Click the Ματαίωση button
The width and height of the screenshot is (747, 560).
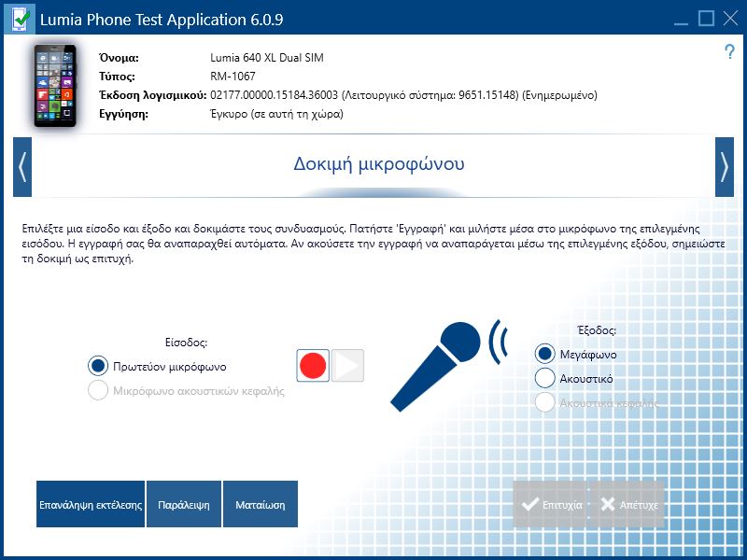[261, 504]
